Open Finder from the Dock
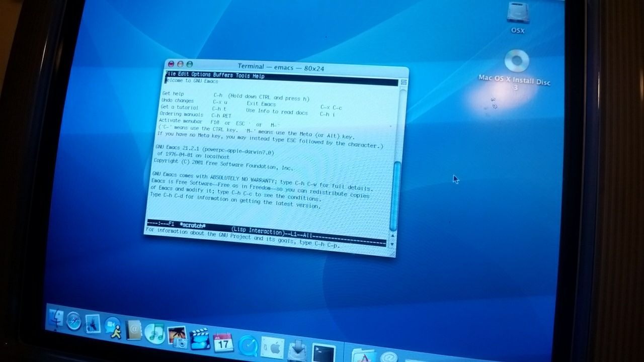Image resolution: width=644 pixels, height=362 pixels. click(55, 318)
